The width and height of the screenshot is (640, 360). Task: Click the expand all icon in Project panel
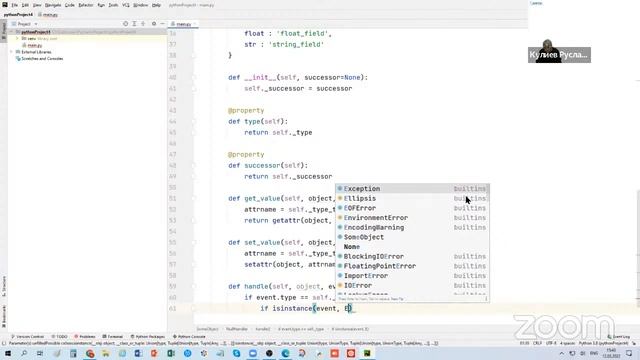(x=134, y=24)
